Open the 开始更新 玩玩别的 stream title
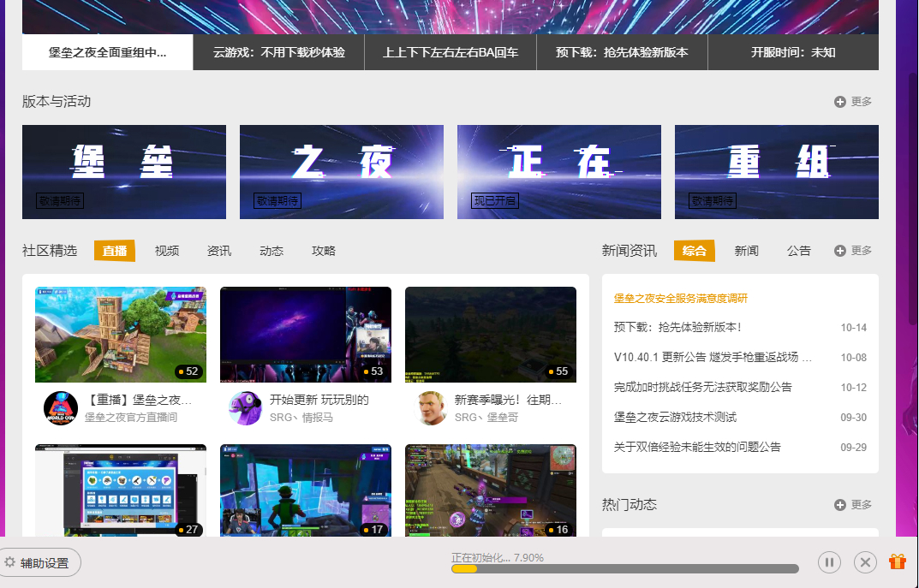Image resolution: width=919 pixels, height=588 pixels. [319, 400]
